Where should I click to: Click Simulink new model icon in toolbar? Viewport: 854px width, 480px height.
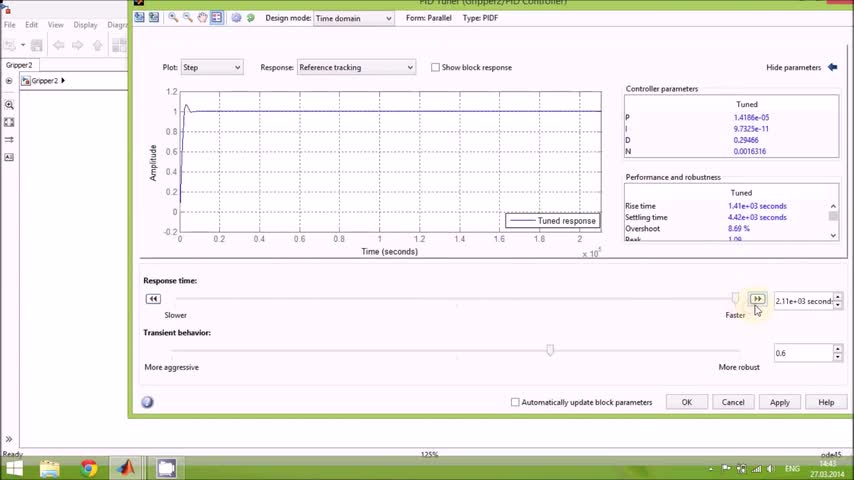coord(10,45)
